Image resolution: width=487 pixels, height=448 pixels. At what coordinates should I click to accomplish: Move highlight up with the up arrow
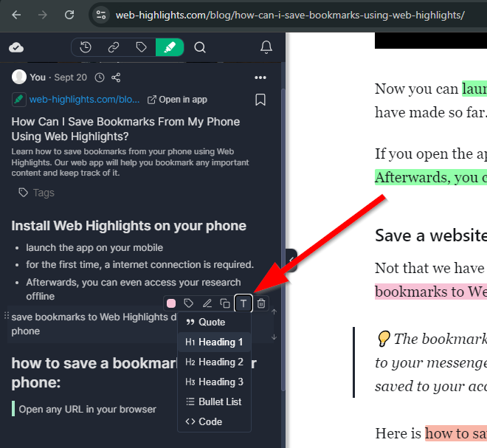click(274, 311)
